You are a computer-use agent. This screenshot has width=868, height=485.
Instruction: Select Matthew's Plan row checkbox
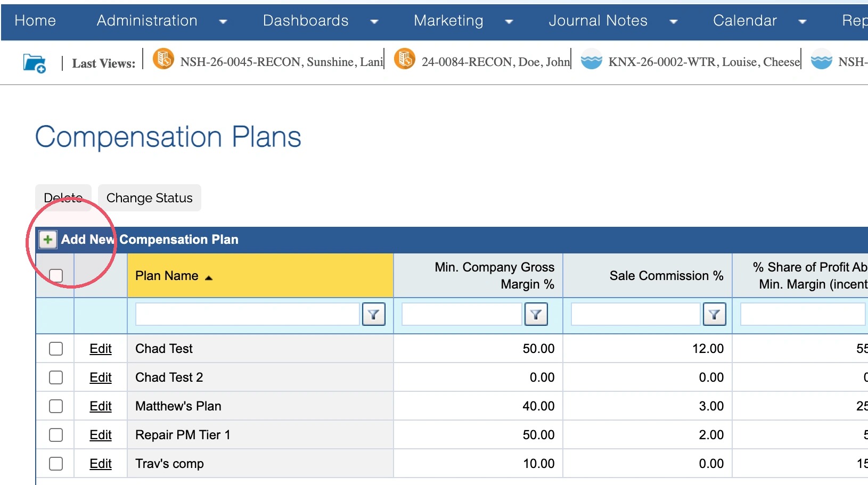click(56, 406)
